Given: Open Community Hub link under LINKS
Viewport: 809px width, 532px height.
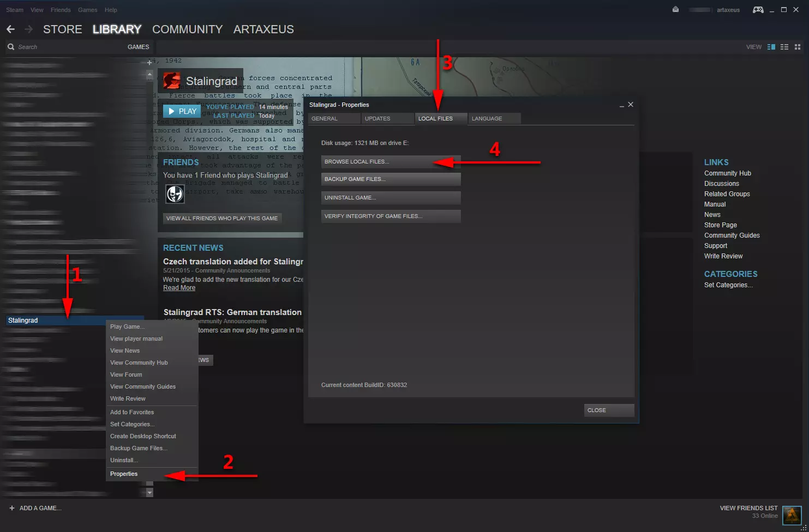Looking at the screenshot, I should [728, 173].
